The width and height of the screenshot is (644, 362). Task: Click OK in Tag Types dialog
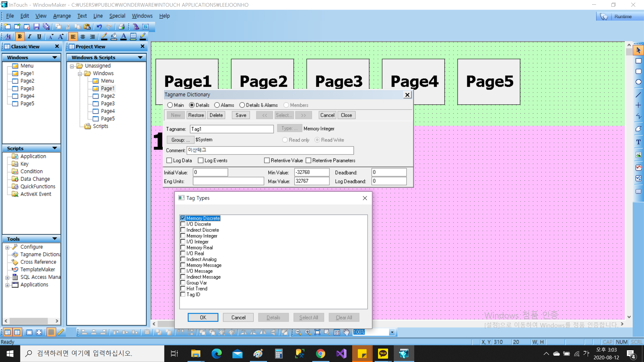[x=203, y=317]
